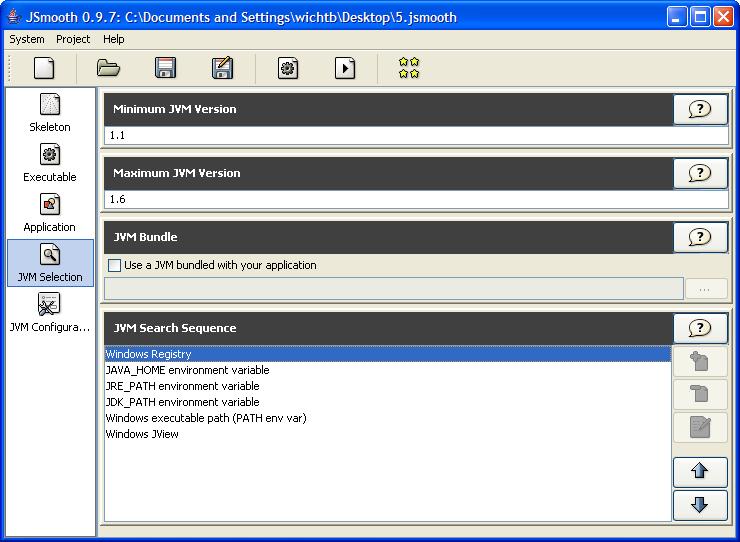Open a project with the folder icon
Screen dimensions: 740x542
108,68
